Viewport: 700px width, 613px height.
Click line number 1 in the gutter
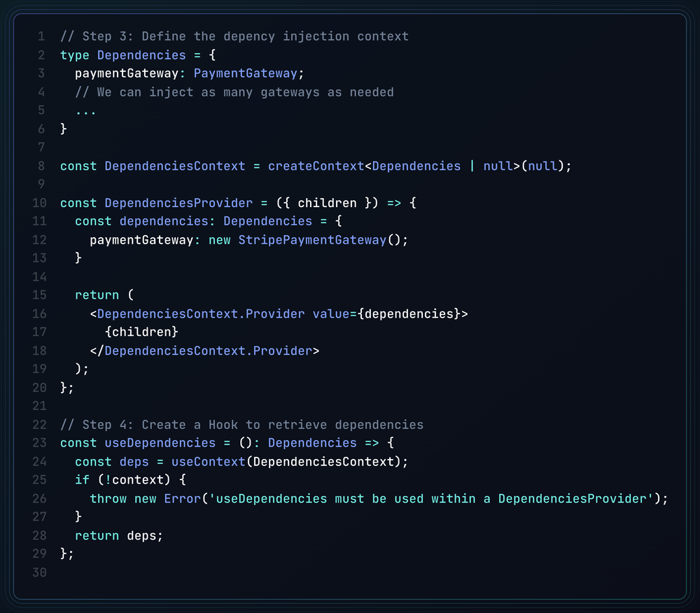coord(41,36)
